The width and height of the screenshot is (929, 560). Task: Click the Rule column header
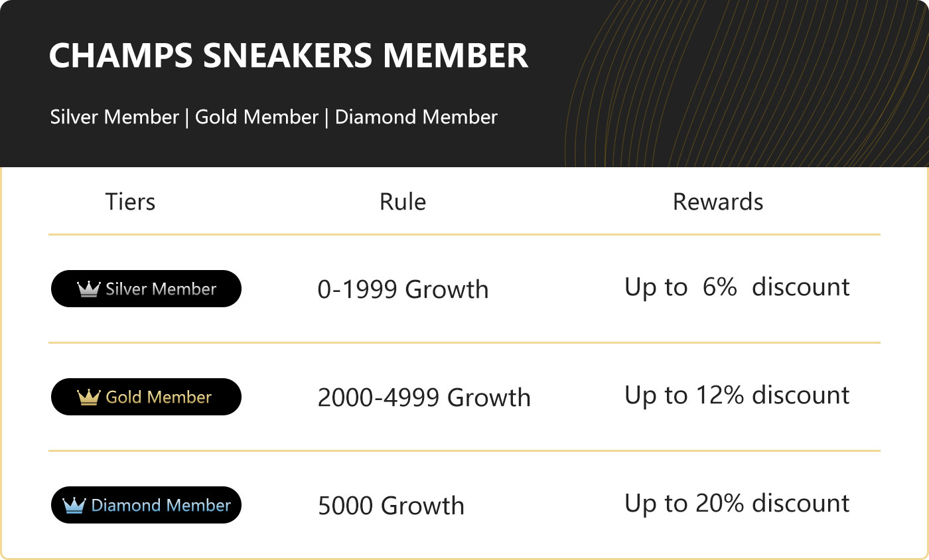pyautogui.click(x=403, y=202)
